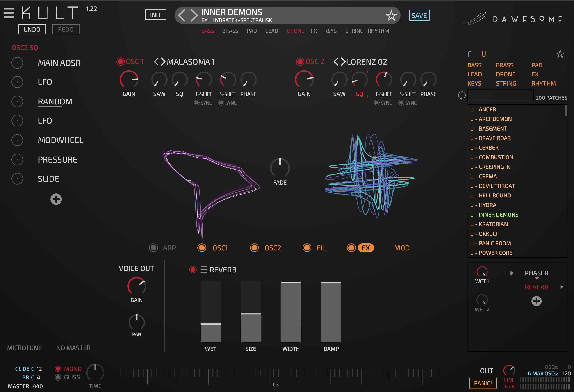This screenshot has width=574, height=392.
Task: Expand the Reverb effect arrow
Action: (562, 287)
